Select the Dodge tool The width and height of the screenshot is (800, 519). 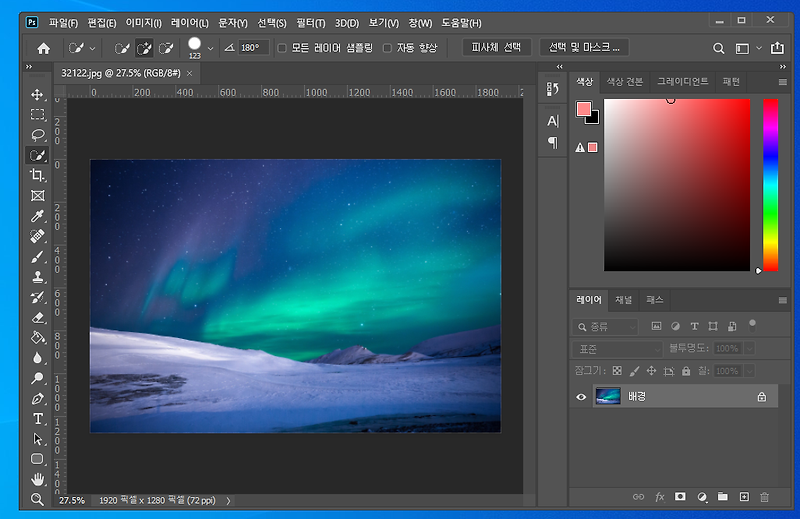pos(37,378)
